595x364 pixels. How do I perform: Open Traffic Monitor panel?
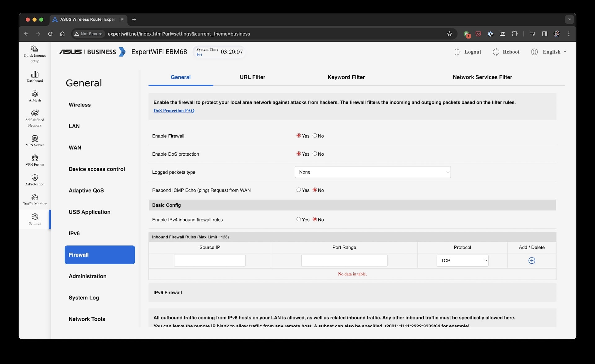click(x=34, y=199)
